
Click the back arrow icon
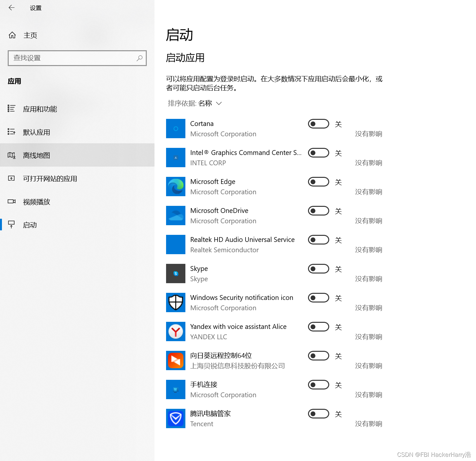tap(12, 8)
